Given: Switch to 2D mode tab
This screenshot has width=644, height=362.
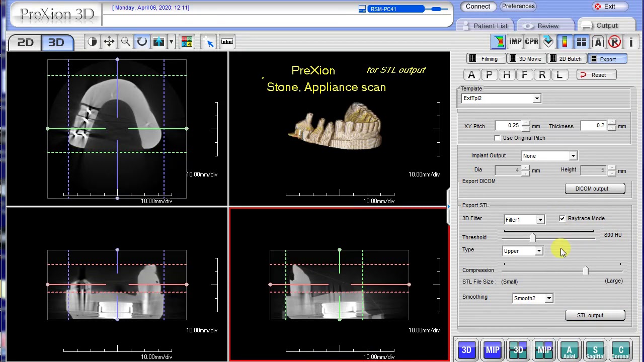Looking at the screenshot, I should coord(25,43).
